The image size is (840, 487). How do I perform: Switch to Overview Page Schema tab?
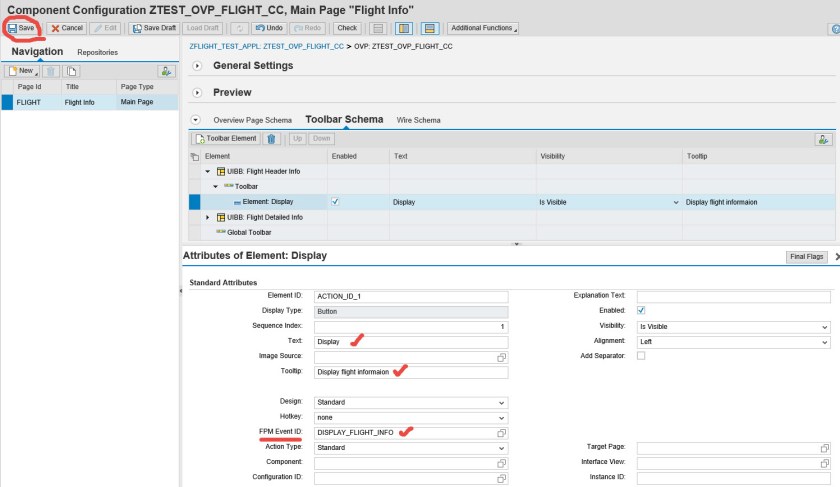coord(250,120)
